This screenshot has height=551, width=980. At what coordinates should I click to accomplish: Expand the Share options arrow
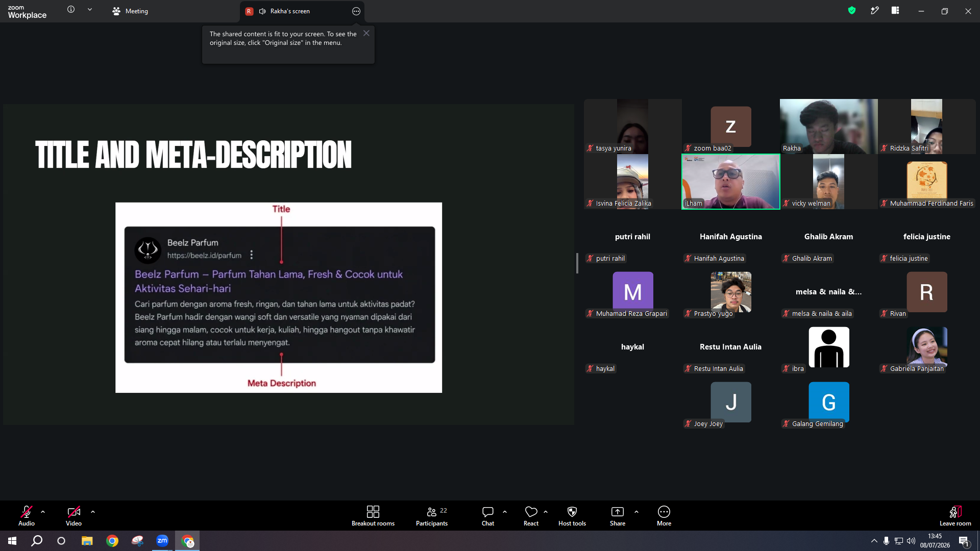point(636,511)
